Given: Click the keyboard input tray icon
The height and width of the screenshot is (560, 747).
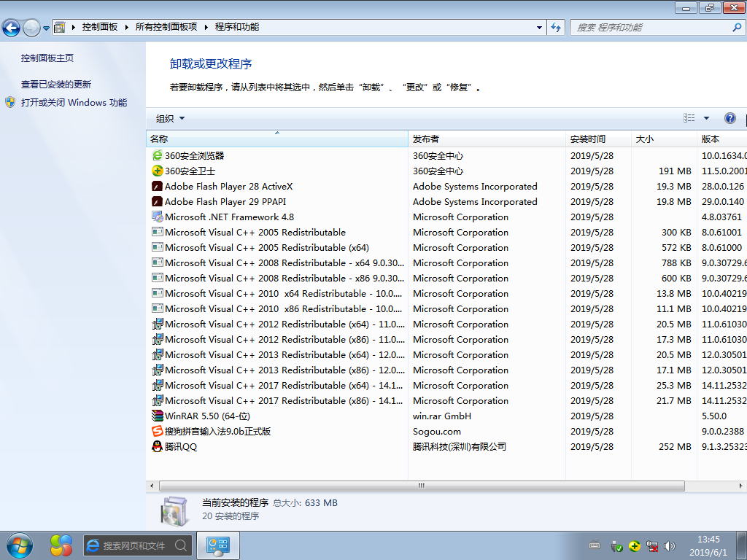Looking at the screenshot, I should coord(594,545).
